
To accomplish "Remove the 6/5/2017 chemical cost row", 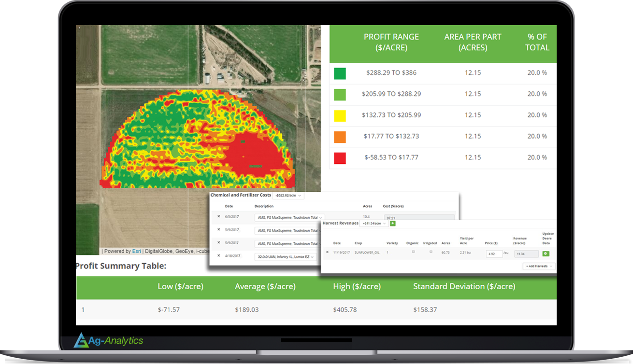I will (219, 217).
